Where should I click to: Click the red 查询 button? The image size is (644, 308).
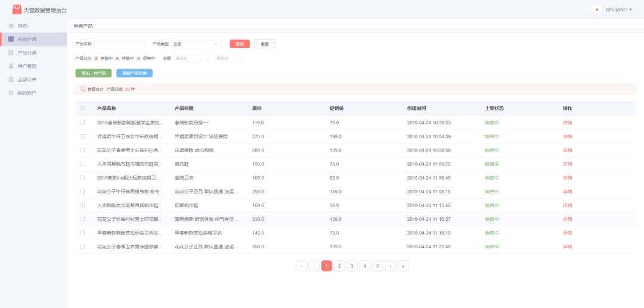240,44
